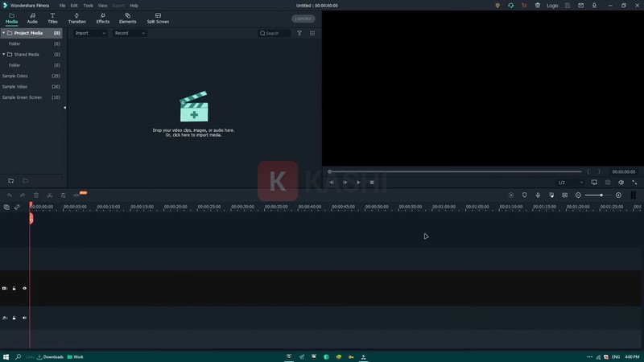This screenshot has height=362, width=644.
Task: Click the add marker shield icon
Action: (524, 195)
